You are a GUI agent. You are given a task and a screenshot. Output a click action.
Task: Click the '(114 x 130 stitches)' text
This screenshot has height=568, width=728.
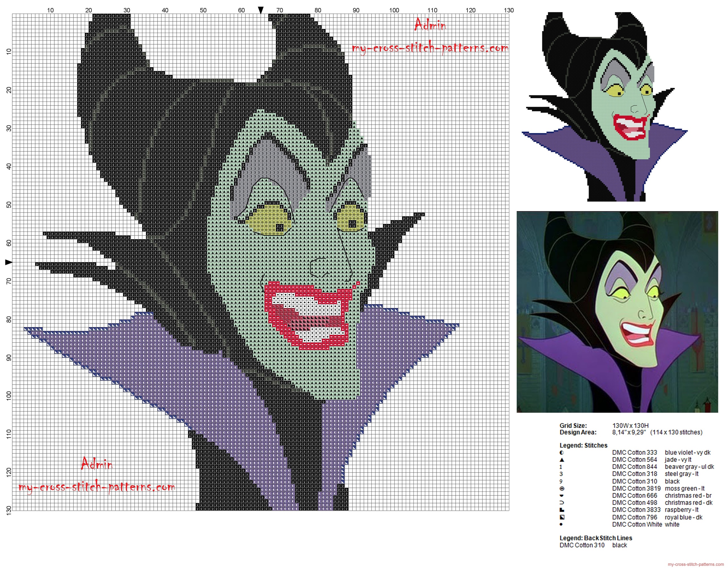coord(676,432)
